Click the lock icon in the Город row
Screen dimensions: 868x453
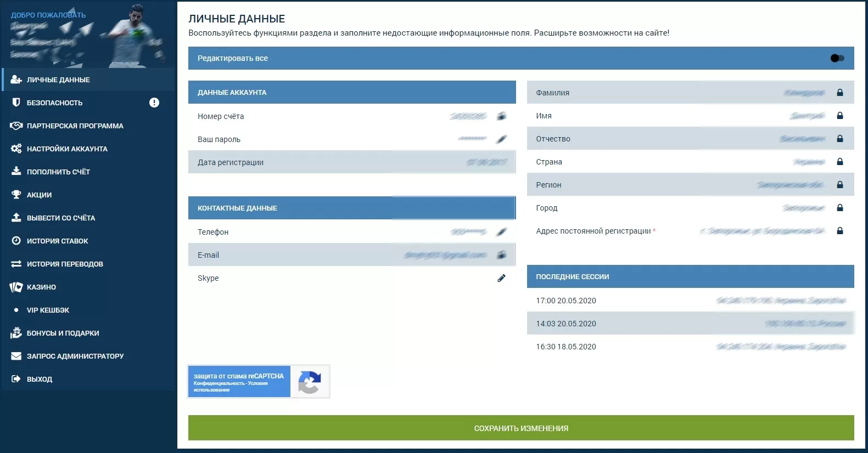[839, 208]
